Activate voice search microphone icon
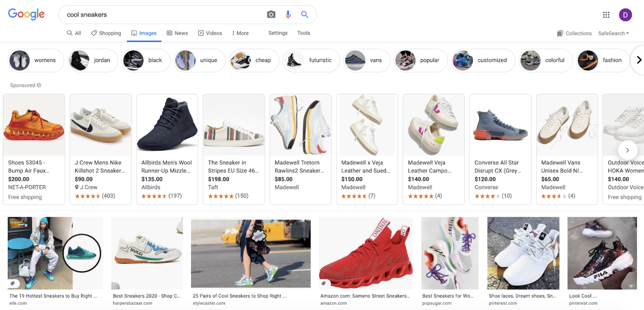644x310 pixels. pyautogui.click(x=288, y=14)
